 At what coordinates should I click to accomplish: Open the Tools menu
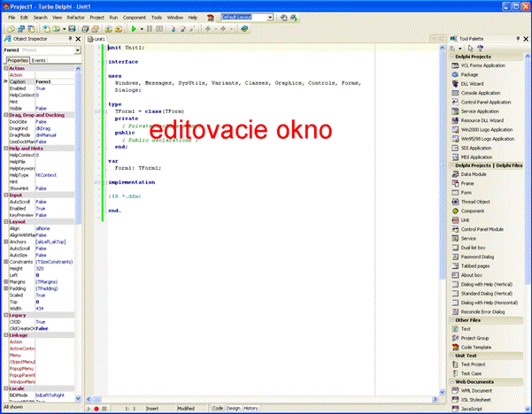[157, 18]
